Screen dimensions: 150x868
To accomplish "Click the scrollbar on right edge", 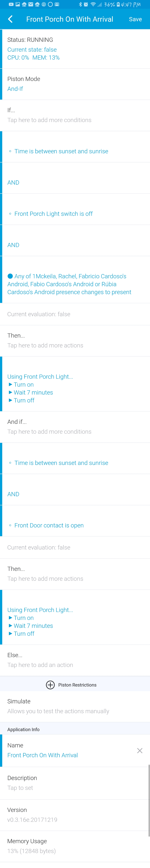I will pyautogui.click(x=149, y=800).
